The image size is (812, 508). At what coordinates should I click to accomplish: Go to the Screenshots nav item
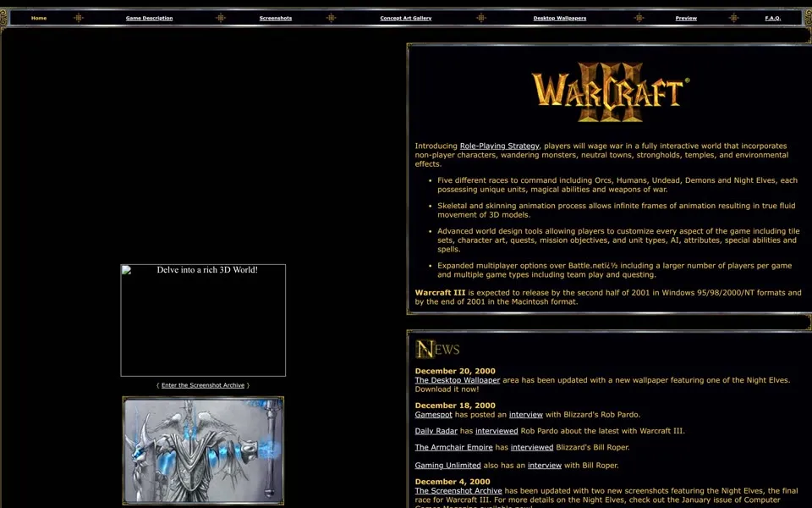276,18
